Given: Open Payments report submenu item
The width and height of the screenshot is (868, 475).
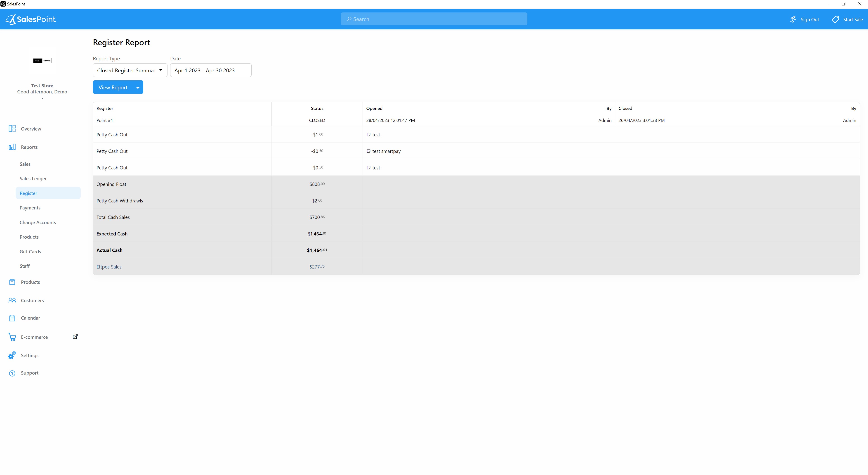Looking at the screenshot, I should pyautogui.click(x=30, y=208).
